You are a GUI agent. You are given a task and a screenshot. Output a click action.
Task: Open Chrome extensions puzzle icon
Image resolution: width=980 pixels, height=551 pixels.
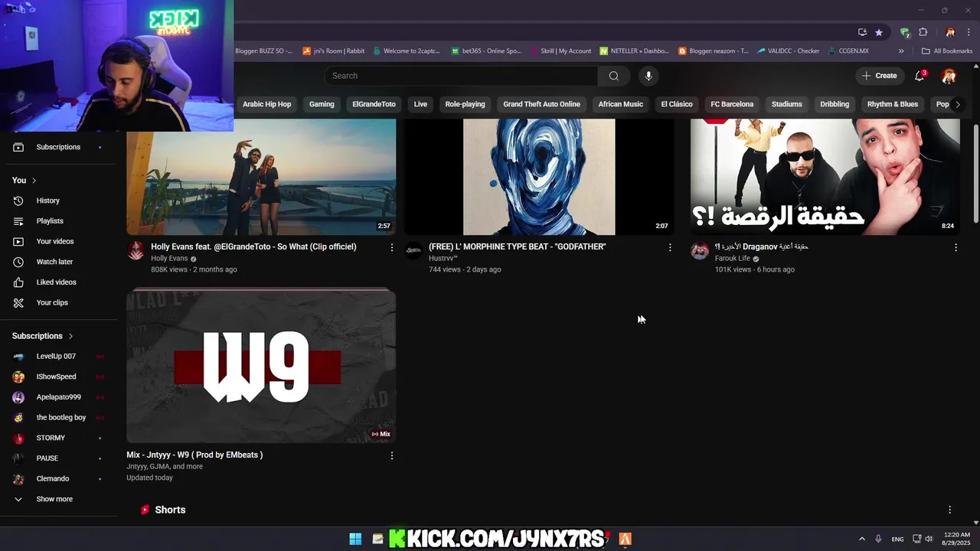point(923,32)
